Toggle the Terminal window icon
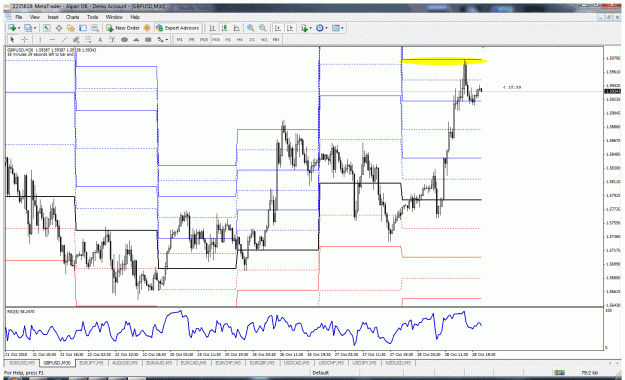This screenshot has height=380, width=625. point(83,28)
